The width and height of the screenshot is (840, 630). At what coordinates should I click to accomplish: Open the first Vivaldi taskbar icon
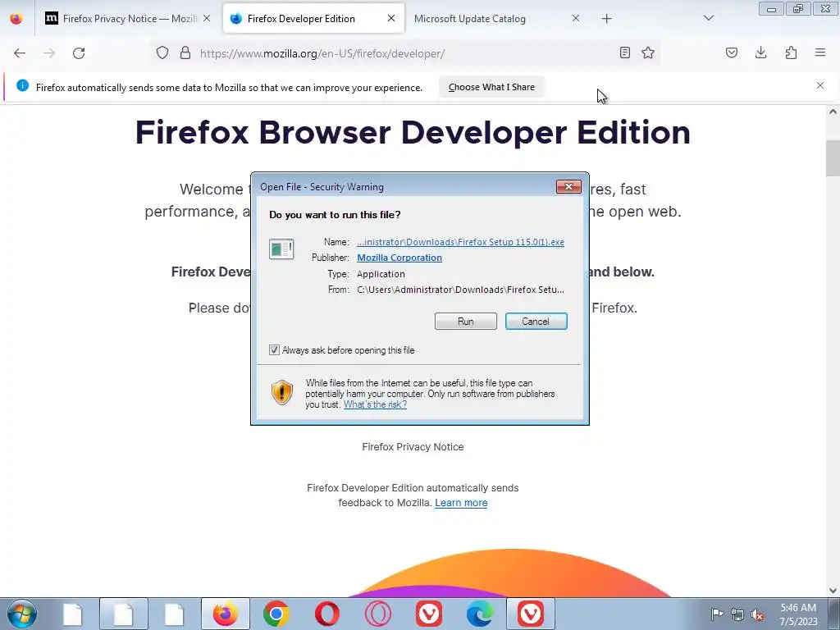click(x=429, y=614)
